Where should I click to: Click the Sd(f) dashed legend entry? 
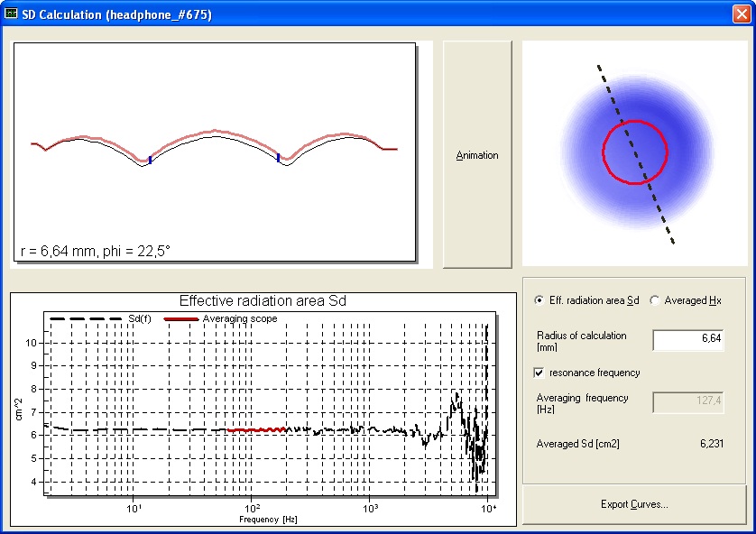point(90,318)
